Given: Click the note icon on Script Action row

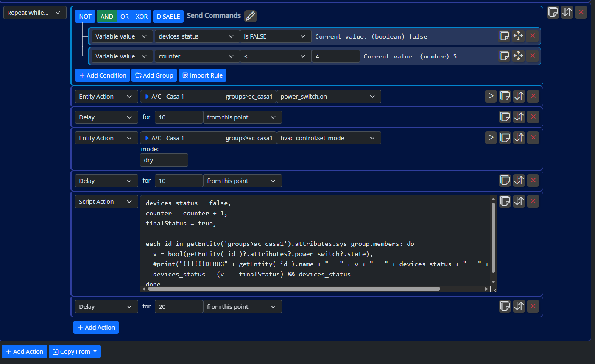Looking at the screenshot, I should point(505,201).
